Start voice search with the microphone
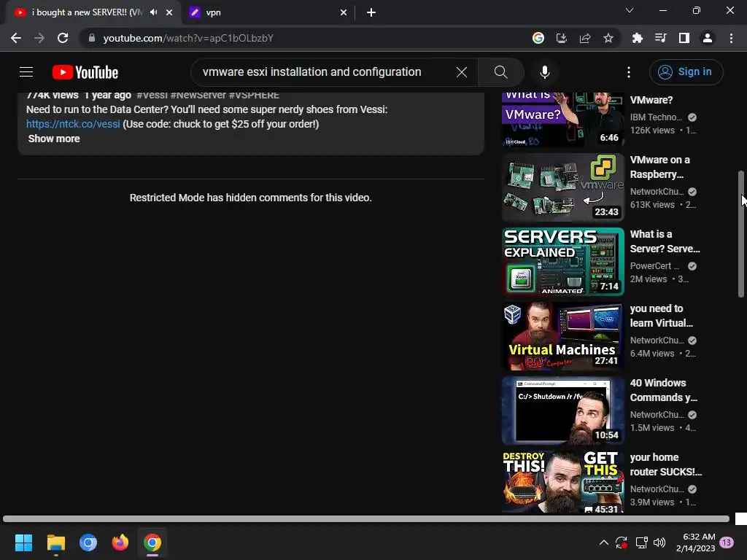The height and width of the screenshot is (560, 747). click(544, 72)
